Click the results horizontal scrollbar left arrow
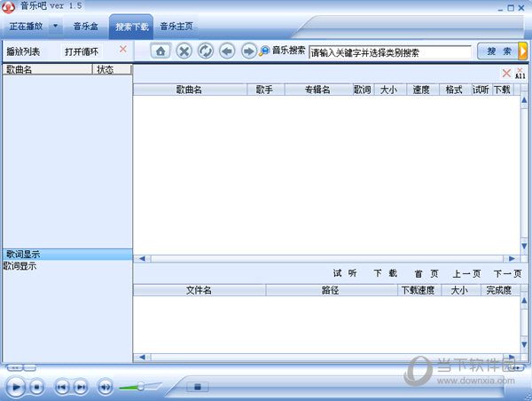The height and width of the screenshot is (401, 532). (142, 259)
